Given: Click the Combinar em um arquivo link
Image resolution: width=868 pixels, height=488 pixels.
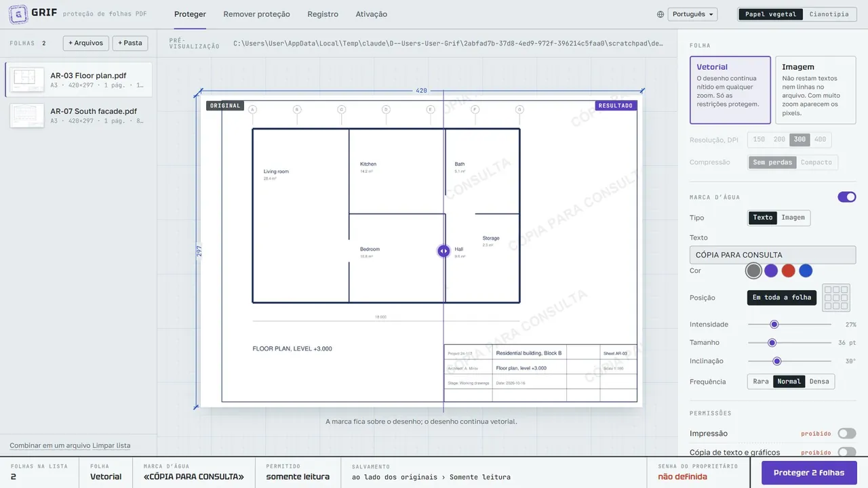Looking at the screenshot, I should pos(50,445).
